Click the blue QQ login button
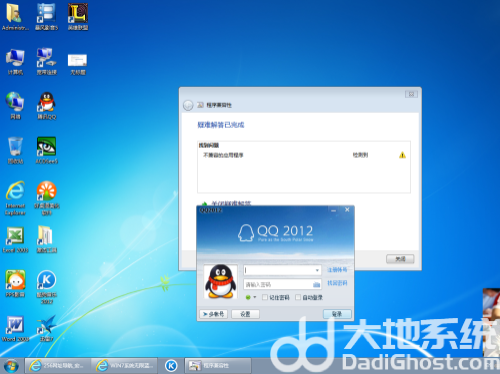The height and width of the screenshot is (374, 500). [337, 314]
